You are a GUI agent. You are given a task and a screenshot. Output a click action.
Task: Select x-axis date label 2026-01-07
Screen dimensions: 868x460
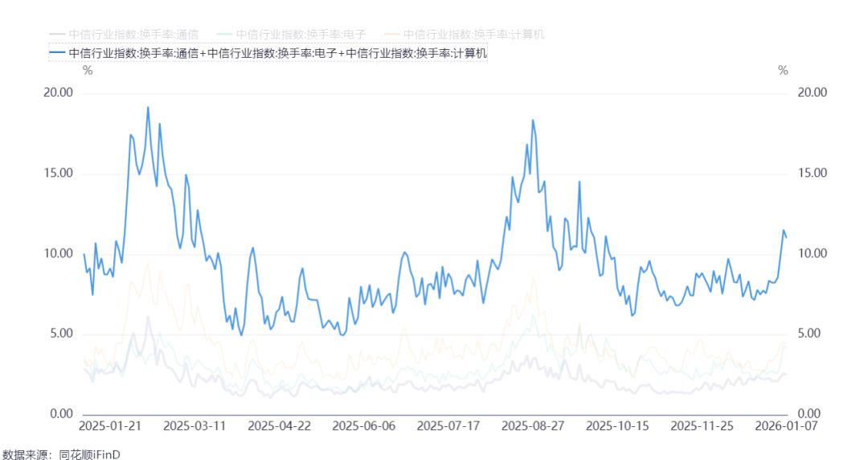(x=786, y=426)
